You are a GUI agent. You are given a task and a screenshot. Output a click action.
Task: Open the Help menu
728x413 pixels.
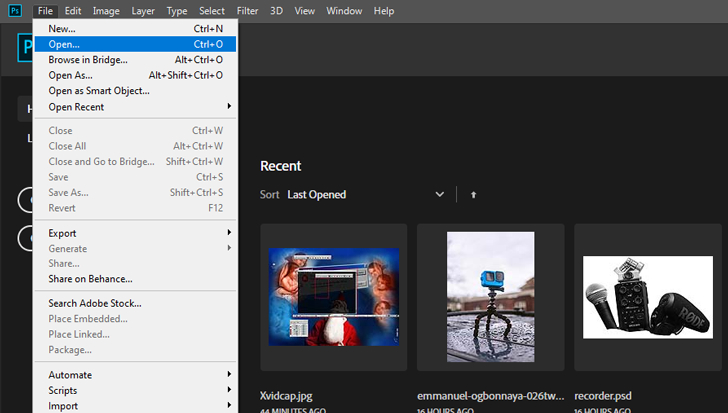click(x=384, y=11)
